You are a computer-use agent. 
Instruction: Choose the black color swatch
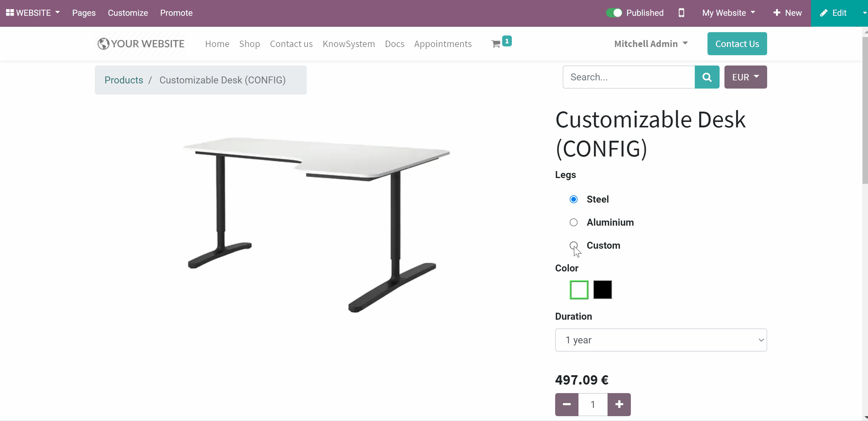pos(602,290)
